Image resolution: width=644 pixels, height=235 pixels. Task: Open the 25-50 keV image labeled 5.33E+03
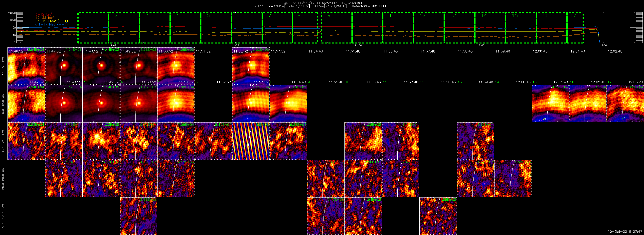click(x=101, y=178)
